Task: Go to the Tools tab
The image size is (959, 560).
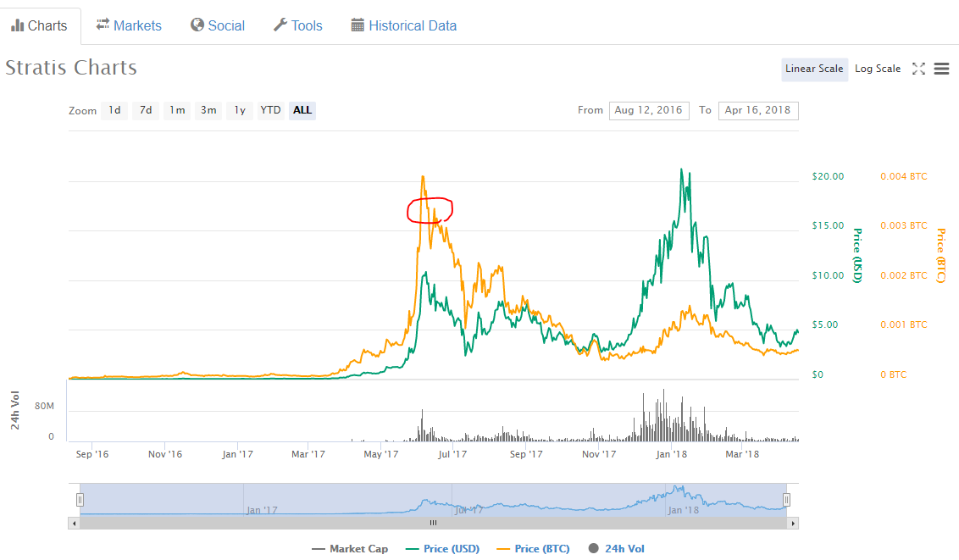Action: (x=298, y=25)
